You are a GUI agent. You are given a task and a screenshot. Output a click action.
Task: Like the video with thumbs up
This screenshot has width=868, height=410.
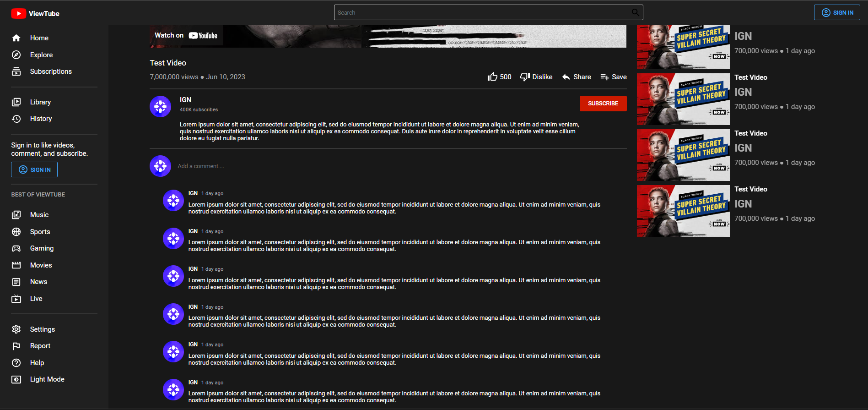coord(499,77)
